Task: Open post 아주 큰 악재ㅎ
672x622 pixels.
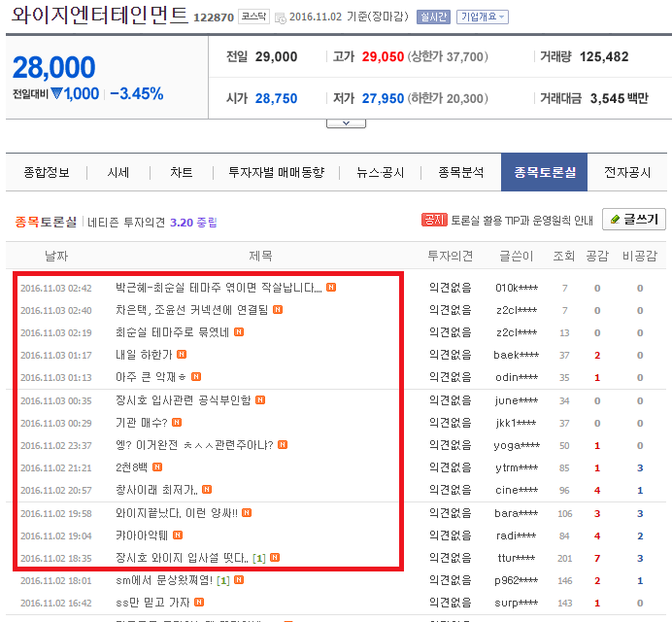Action: (151, 377)
